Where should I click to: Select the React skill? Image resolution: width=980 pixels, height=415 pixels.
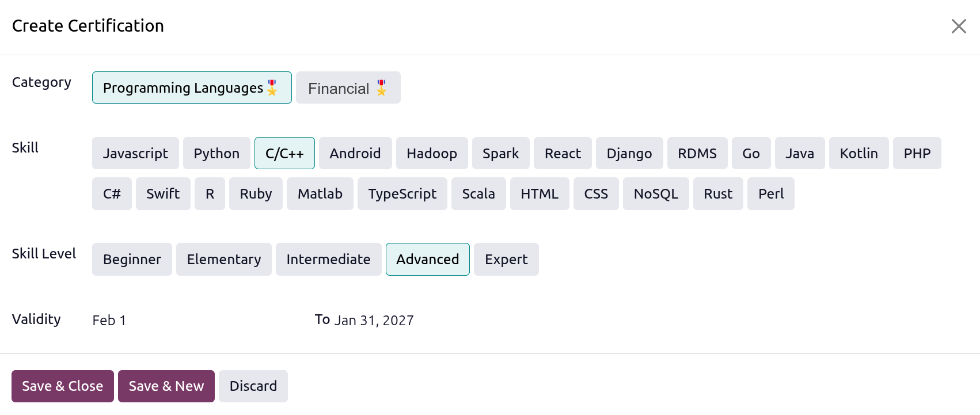tap(563, 153)
